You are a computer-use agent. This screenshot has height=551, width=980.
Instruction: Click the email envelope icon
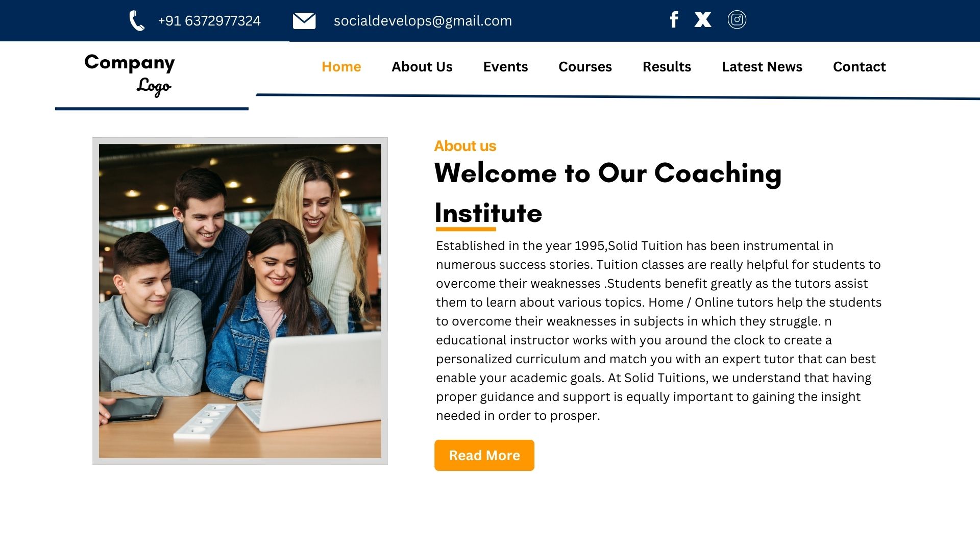[x=304, y=21]
